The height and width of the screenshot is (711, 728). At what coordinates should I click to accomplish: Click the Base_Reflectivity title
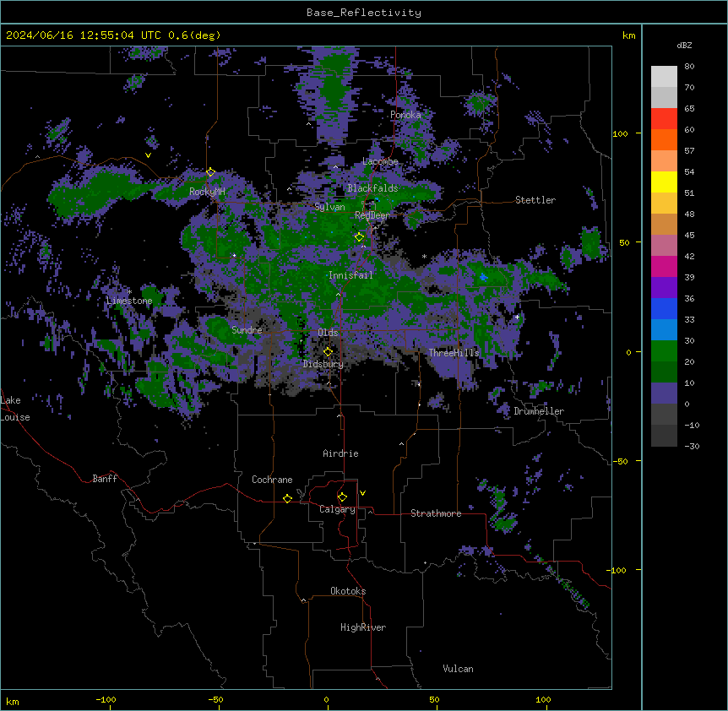coord(364,13)
